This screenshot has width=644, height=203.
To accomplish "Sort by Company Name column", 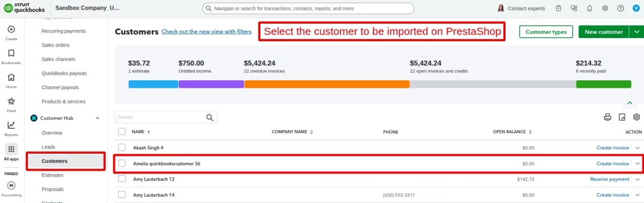I will pyautogui.click(x=292, y=132).
